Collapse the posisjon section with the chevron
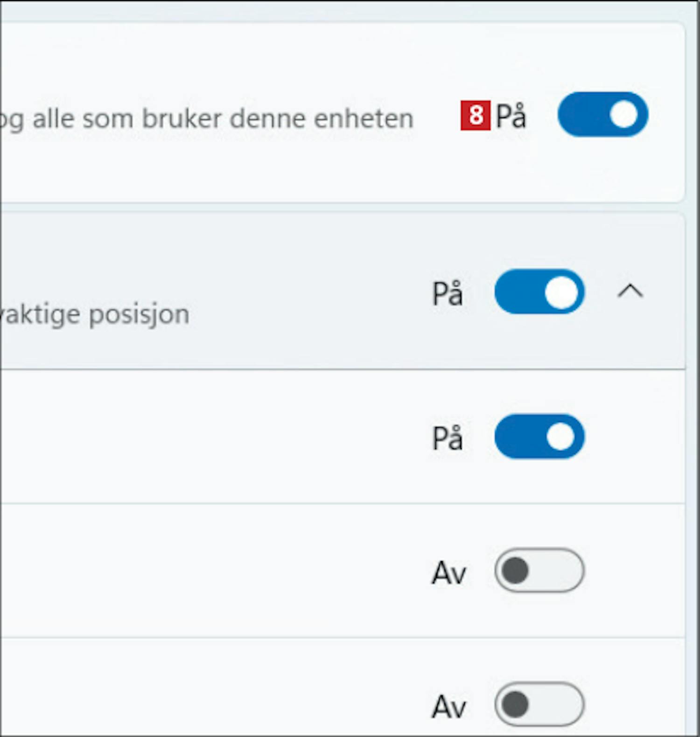 pos(630,292)
